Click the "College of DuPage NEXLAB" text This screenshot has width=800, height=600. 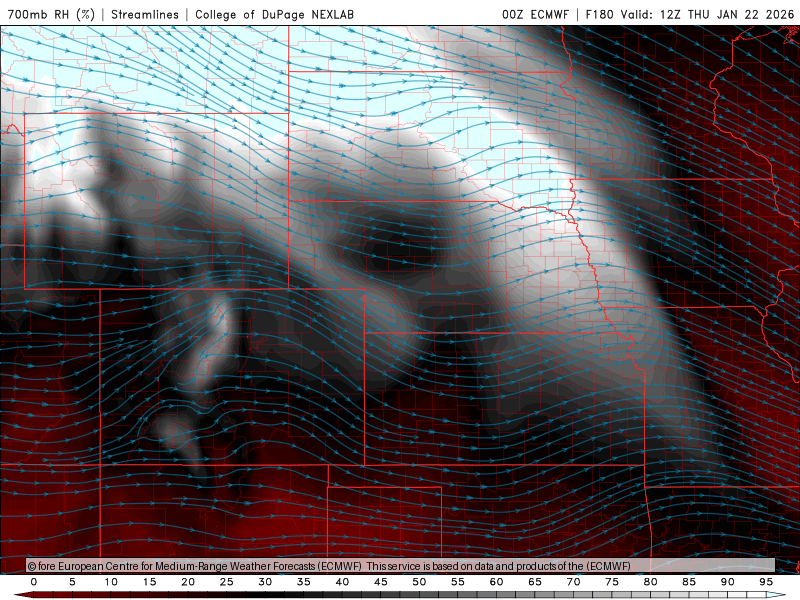click(274, 14)
